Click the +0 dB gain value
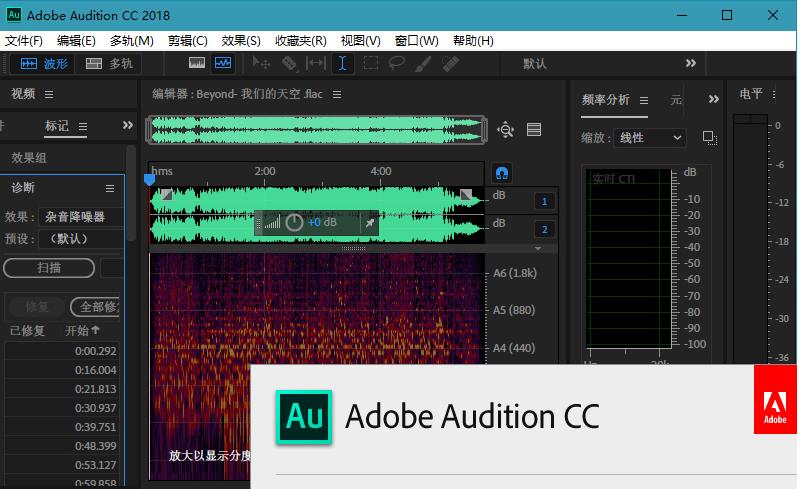The width and height of the screenshot is (801, 489). (x=322, y=222)
